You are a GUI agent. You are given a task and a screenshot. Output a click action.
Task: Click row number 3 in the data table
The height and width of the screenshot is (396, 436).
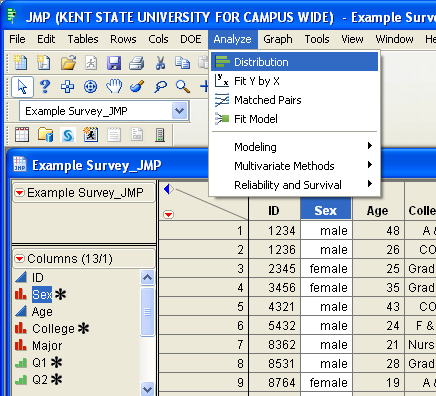204,268
